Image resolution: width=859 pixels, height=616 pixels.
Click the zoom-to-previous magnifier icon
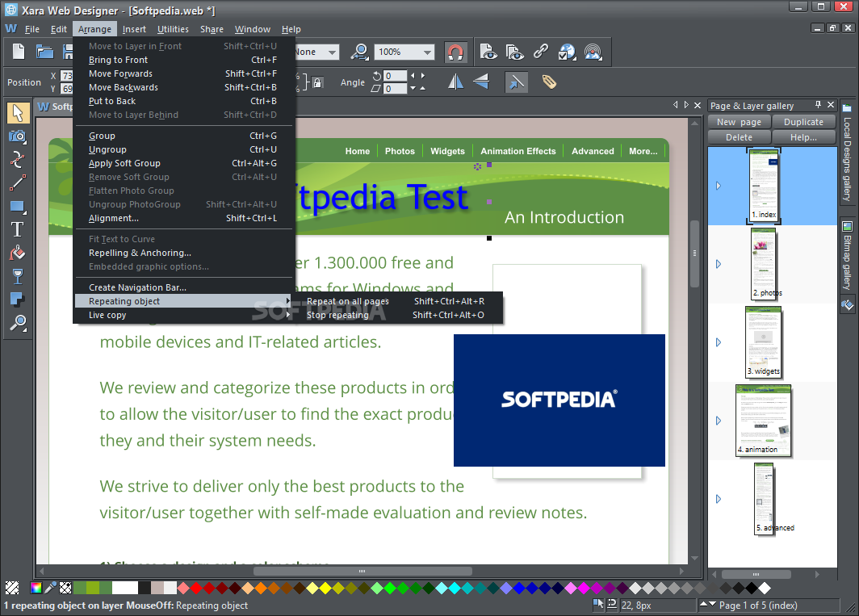click(360, 52)
